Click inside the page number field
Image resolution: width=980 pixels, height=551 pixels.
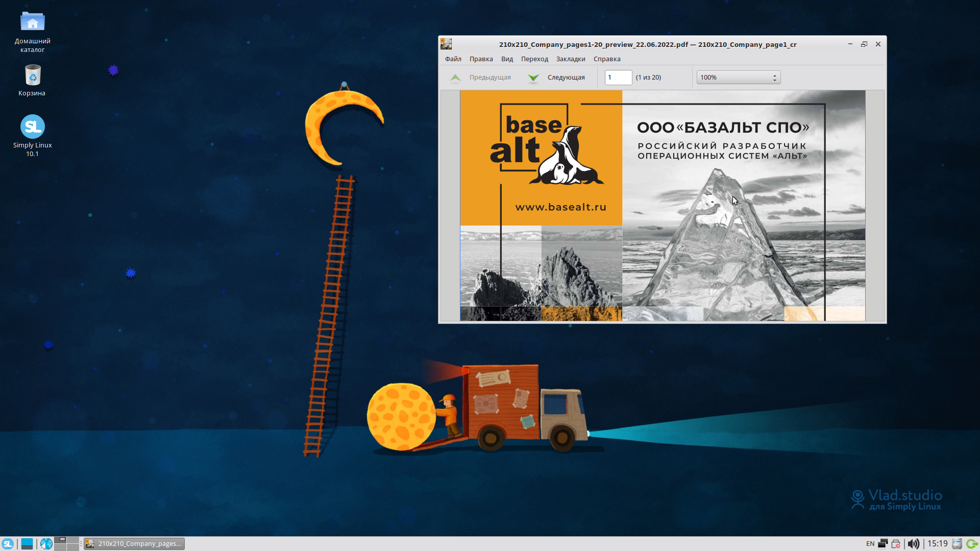coord(618,77)
